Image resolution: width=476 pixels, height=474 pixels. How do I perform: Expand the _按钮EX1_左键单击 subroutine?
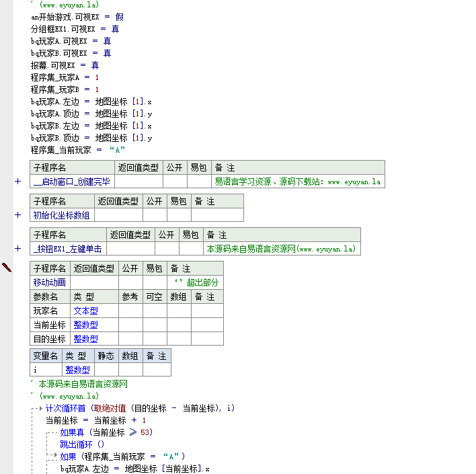17,249
